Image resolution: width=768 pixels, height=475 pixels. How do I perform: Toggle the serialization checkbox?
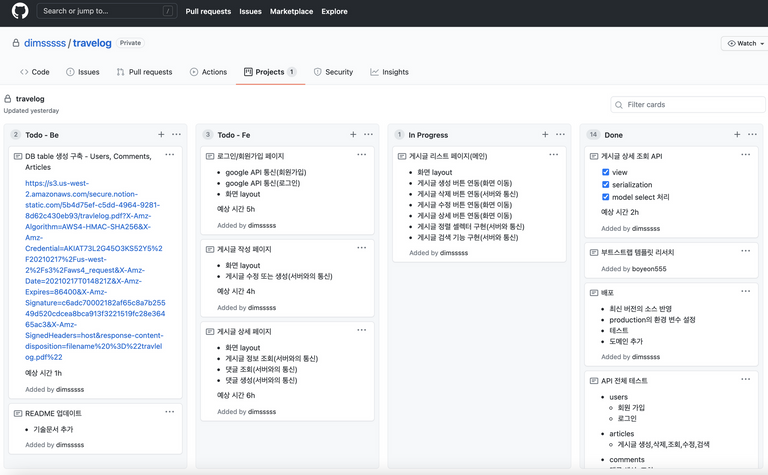pos(605,184)
